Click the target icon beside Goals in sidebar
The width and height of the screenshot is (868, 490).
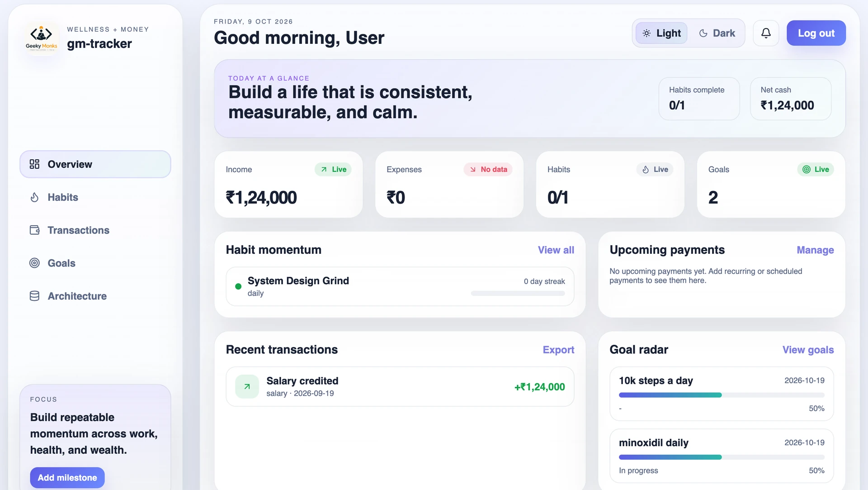coord(34,263)
